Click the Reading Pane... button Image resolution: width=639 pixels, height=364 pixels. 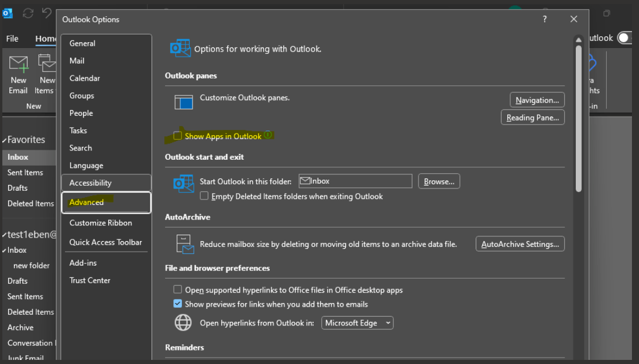pyautogui.click(x=532, y=118)
